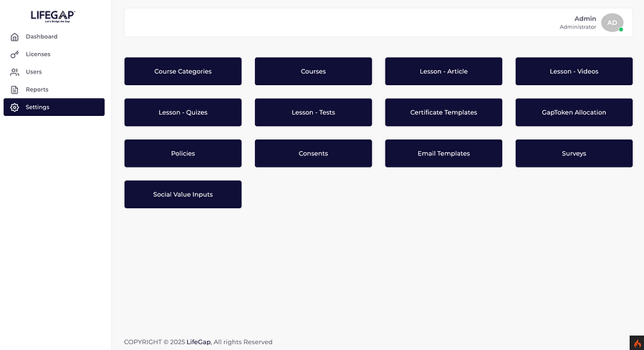Click the Administrator role label
644x350 pixels.
577,27
